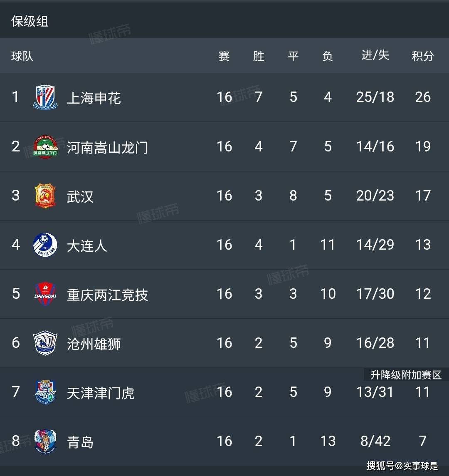The width and height of the screenshot is (449, 476).
Task: Open the 天津津门虎 team entry
Action: pos(101,393)
